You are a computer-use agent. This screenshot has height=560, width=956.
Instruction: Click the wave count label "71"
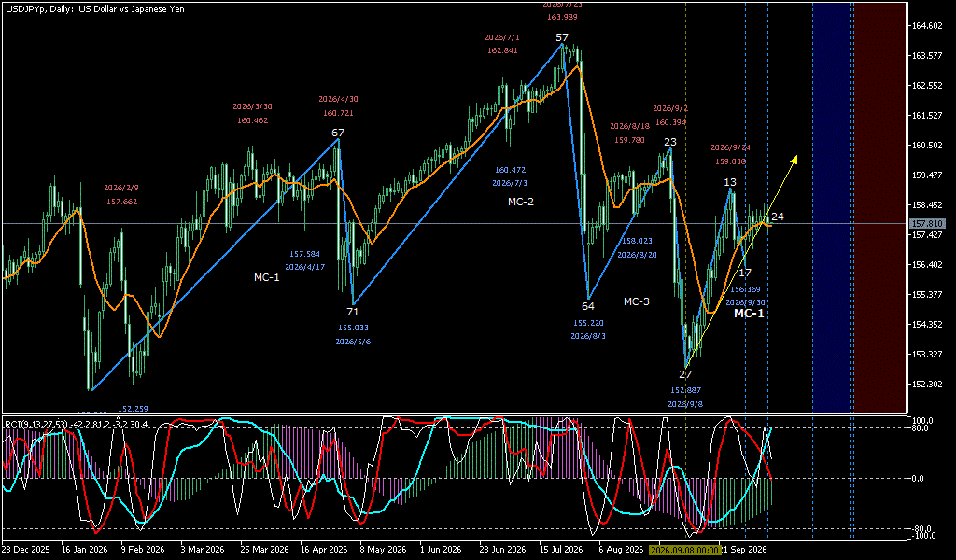tap(352, 312)
